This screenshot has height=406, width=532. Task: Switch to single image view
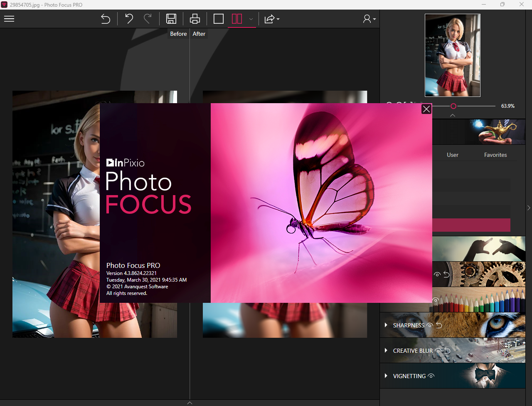pos(219,19)
